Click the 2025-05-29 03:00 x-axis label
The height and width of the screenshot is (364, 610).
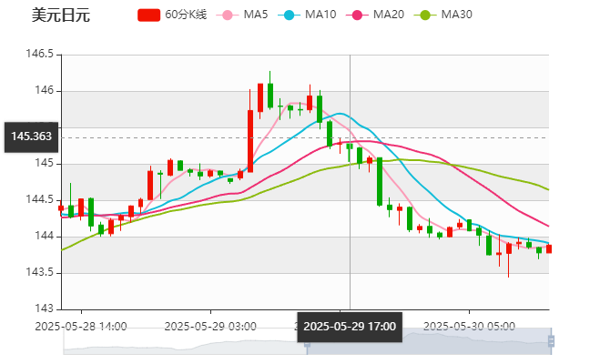click(210, 327)
